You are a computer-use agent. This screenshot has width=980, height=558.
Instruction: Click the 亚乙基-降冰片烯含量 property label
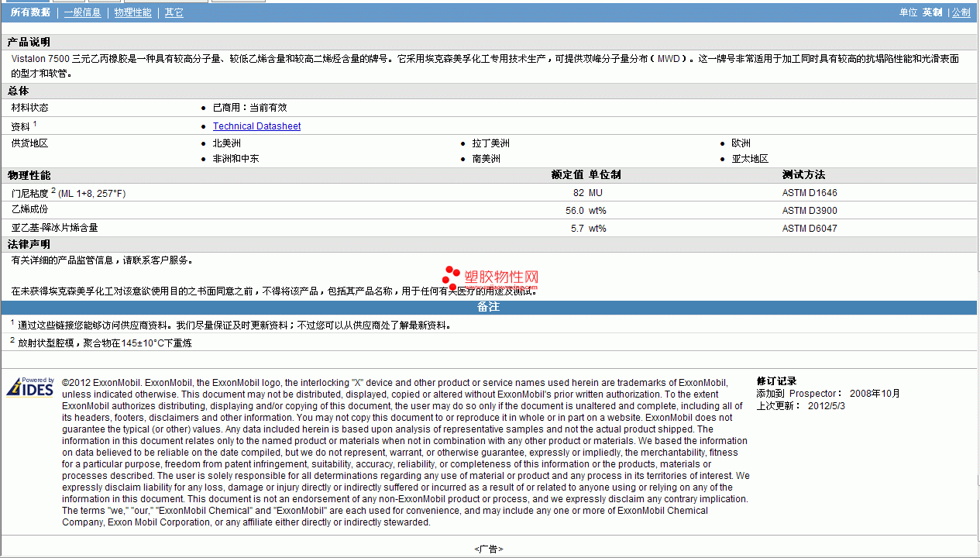pyautogui.click(x=55, y=228)
